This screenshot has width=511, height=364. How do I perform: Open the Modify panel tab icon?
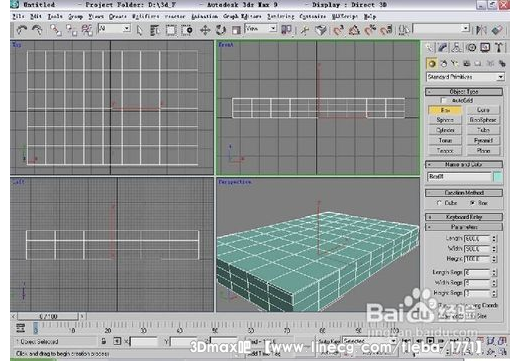click(443, 48)
